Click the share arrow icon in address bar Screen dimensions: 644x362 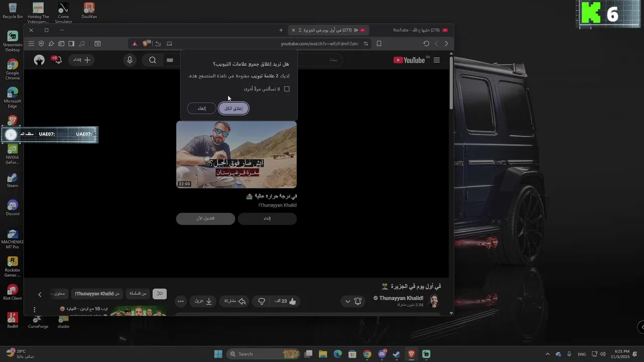coord(158,44)
